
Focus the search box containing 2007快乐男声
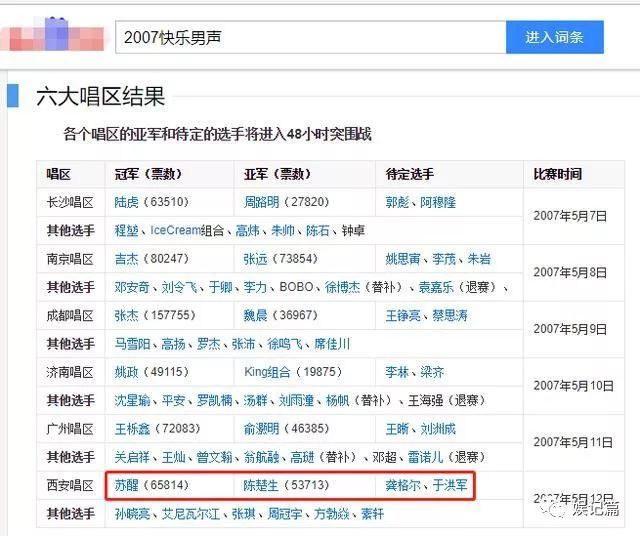pyautogui.click(x=310, y=37)
